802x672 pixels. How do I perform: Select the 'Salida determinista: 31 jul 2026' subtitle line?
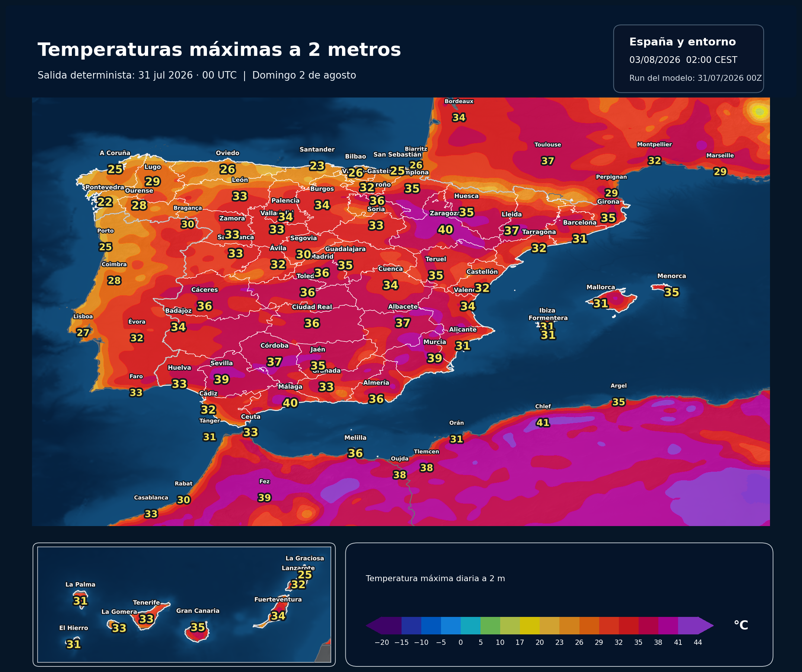(196, 75)
